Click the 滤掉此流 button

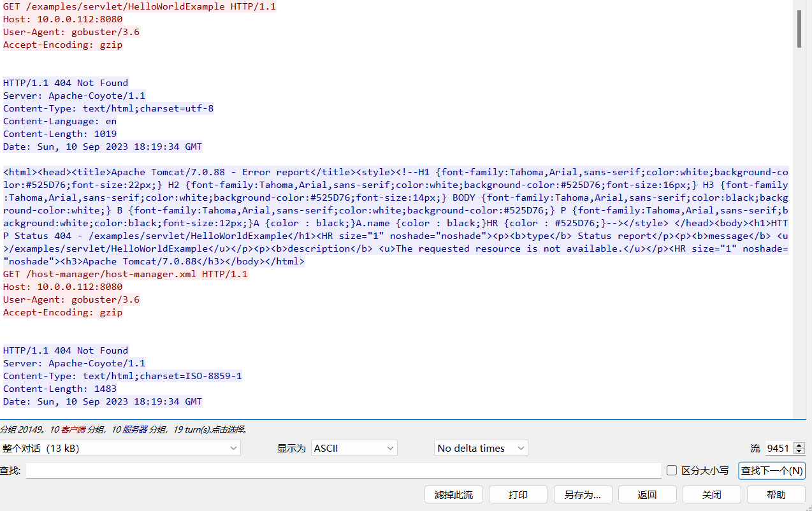(454, 494)
